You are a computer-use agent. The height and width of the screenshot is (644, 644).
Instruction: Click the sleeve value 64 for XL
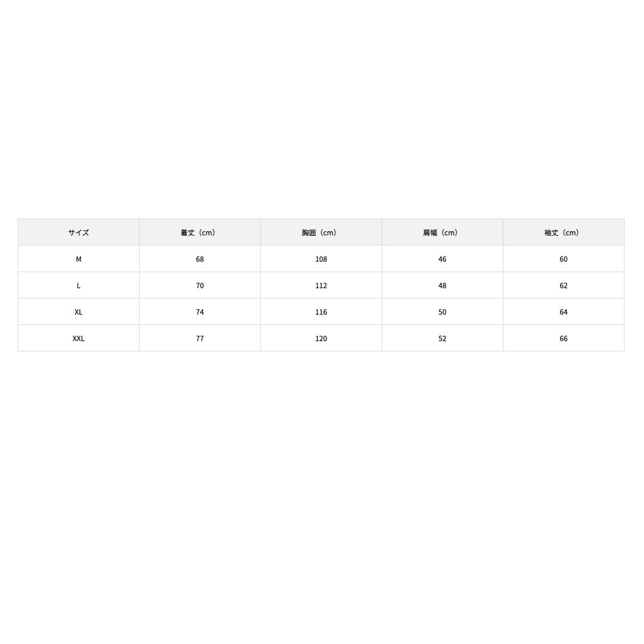[563, 312]
